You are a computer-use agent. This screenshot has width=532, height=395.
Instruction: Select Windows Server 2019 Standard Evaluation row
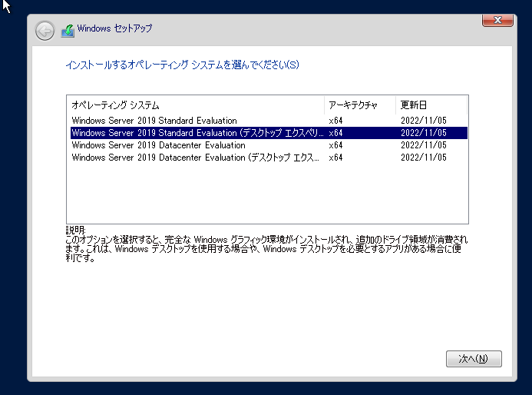269,121
